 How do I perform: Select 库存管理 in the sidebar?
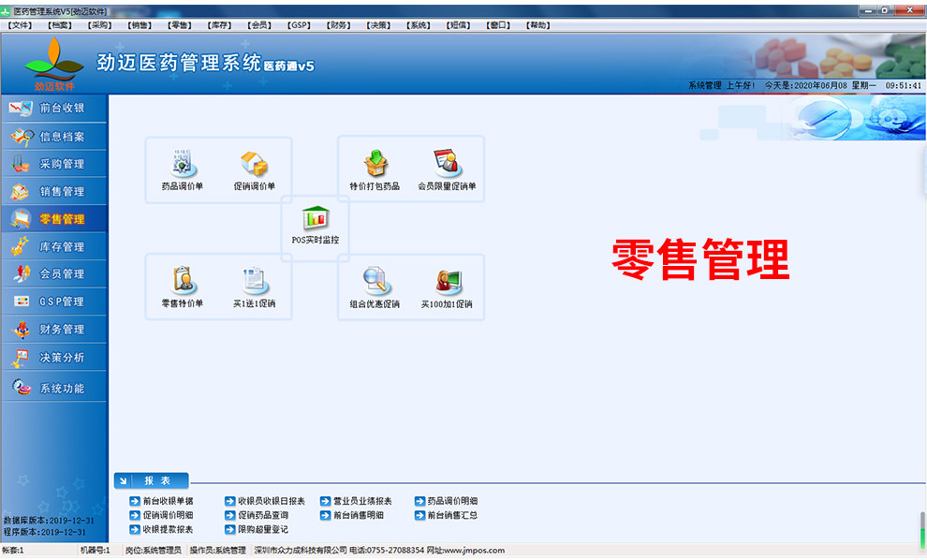click(x=54, y=246)
